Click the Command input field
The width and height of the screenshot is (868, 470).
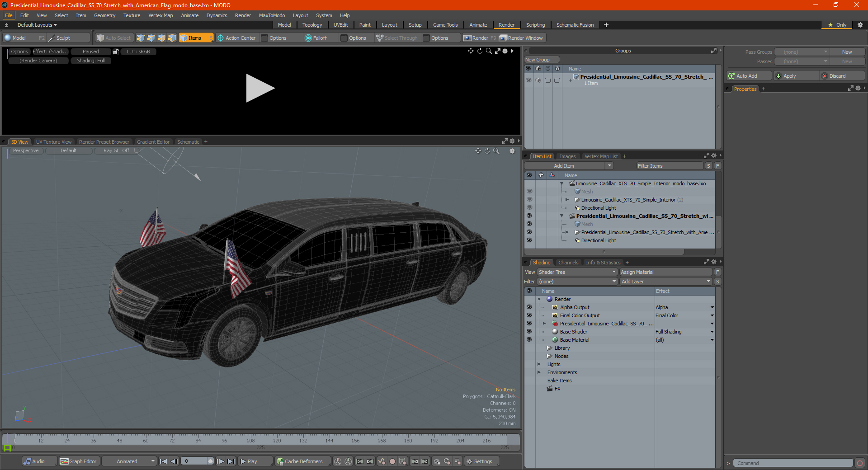[793, 463]
